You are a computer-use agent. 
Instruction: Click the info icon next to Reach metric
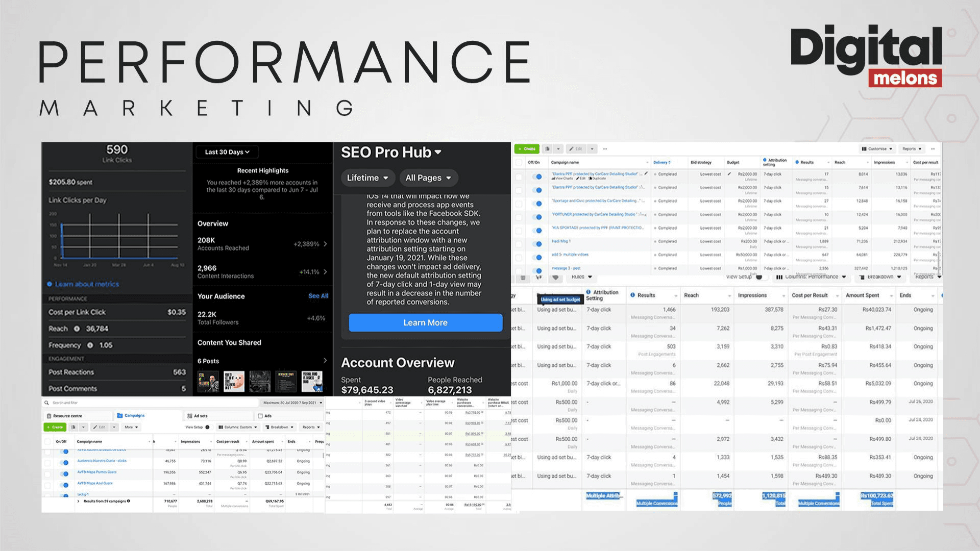pos(77,329)
